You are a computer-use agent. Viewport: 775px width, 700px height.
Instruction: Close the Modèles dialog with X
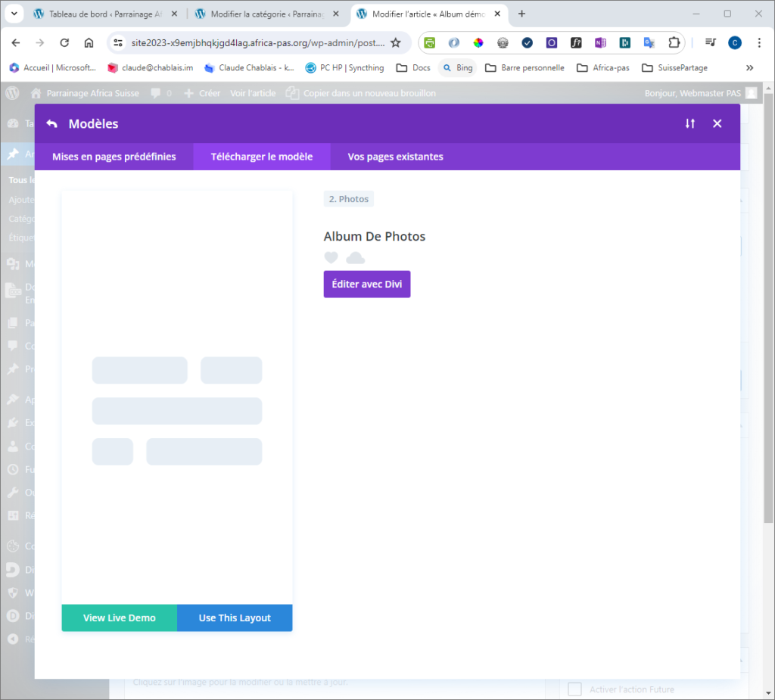(x=717, y=123)
